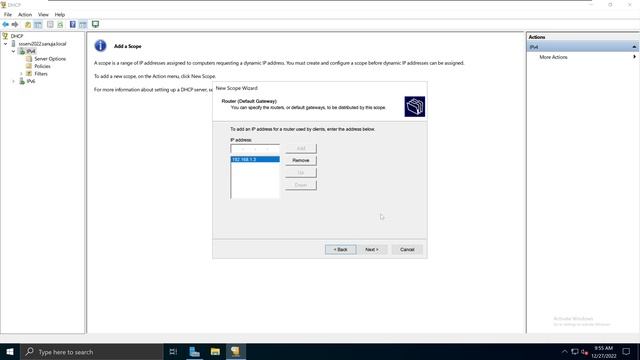Click the wizard header router icon
This screenshot has height=360, width=640.
[415, 107]
